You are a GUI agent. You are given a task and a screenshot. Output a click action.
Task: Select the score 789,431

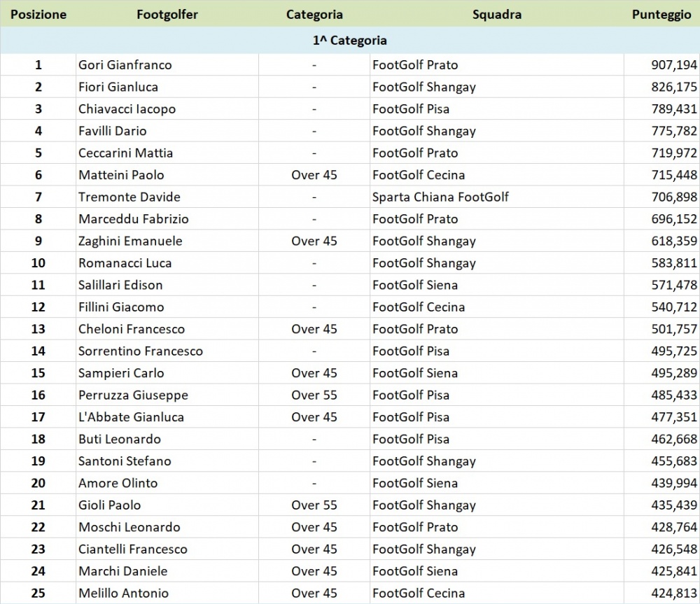(x=674, y=109)
